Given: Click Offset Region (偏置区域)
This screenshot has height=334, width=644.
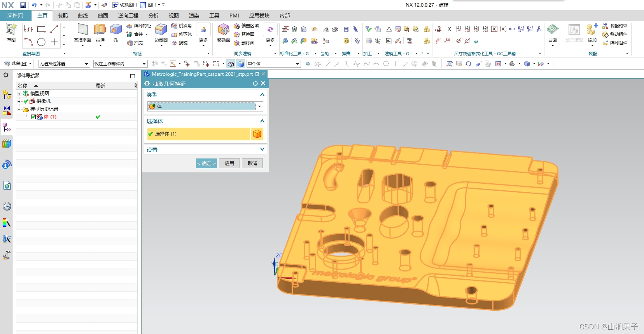Looking at the screenshot, I should [246, 26].
